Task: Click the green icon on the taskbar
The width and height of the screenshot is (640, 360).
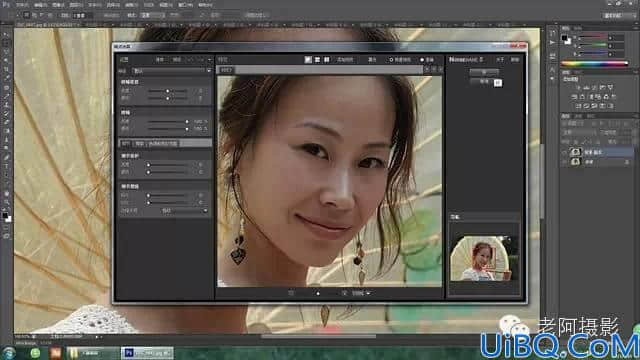Action: click(36, 353)
